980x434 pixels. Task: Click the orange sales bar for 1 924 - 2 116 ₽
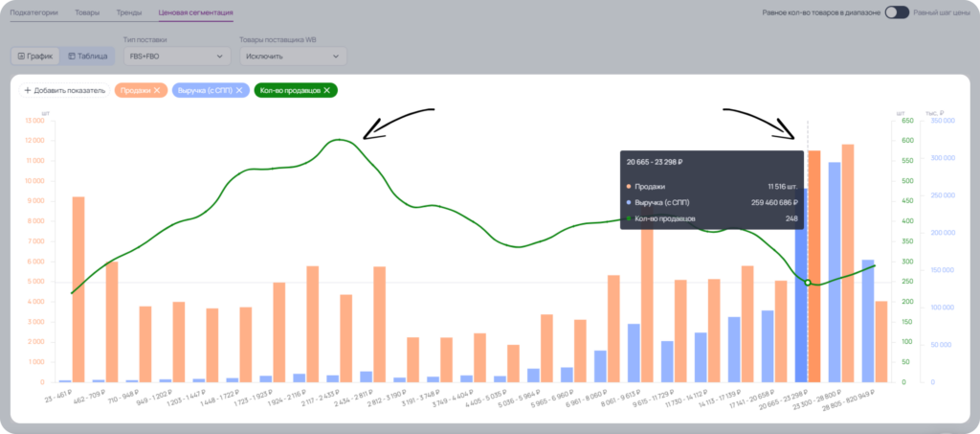click(313, 324)
